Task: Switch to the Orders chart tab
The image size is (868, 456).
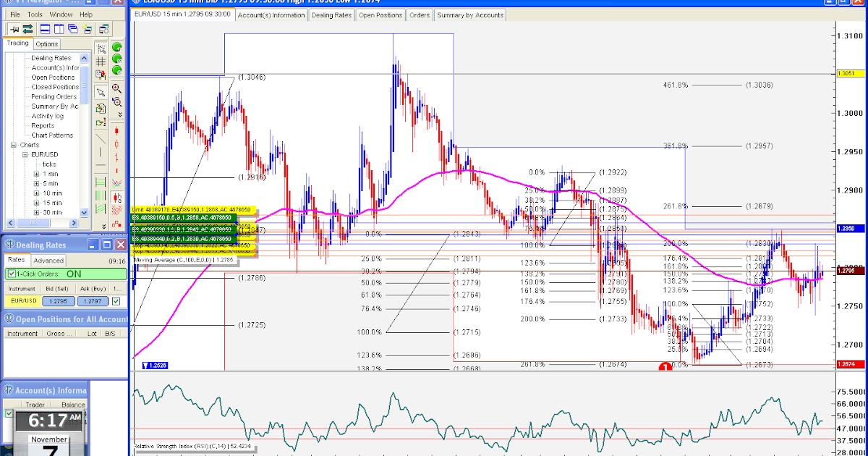Action: [x=420, y=14]
